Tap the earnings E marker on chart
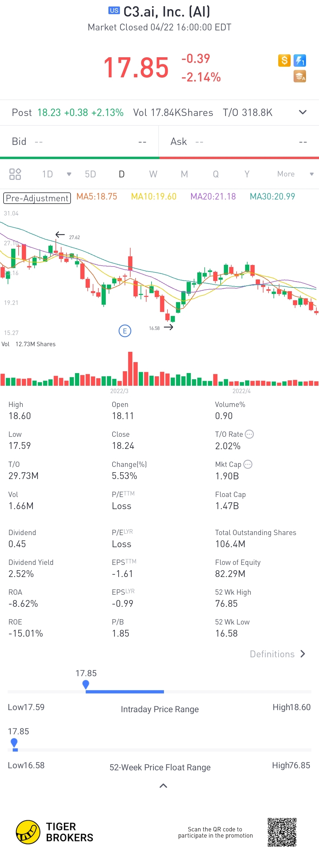 [125, 331]
